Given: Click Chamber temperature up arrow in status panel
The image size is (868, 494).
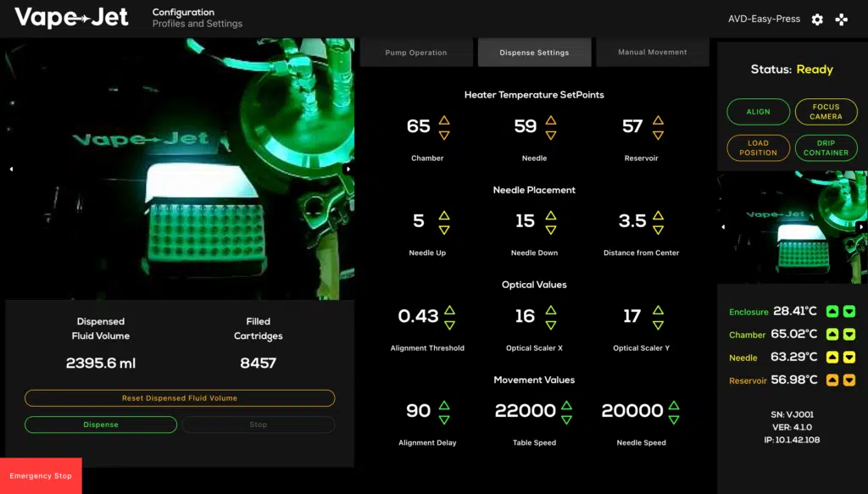Looking at the screenshot, I should (x=832, y=334).
